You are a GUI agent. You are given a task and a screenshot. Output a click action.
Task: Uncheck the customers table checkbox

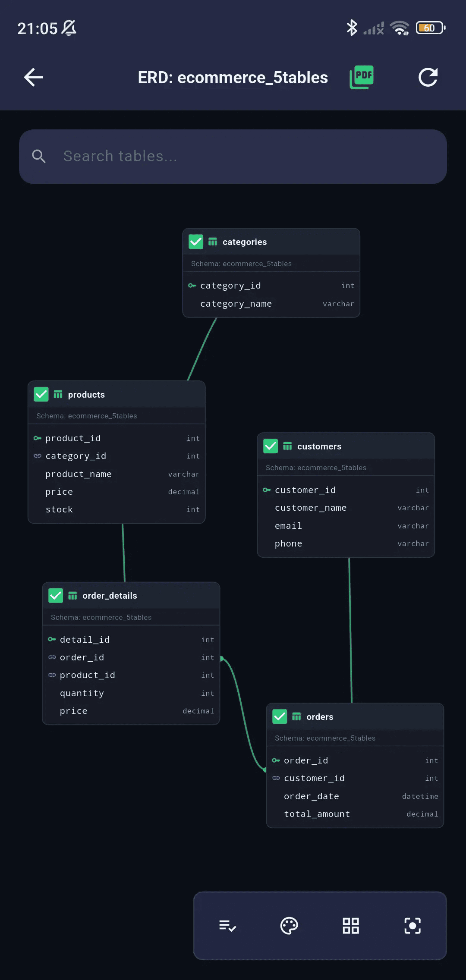(271, 446)
